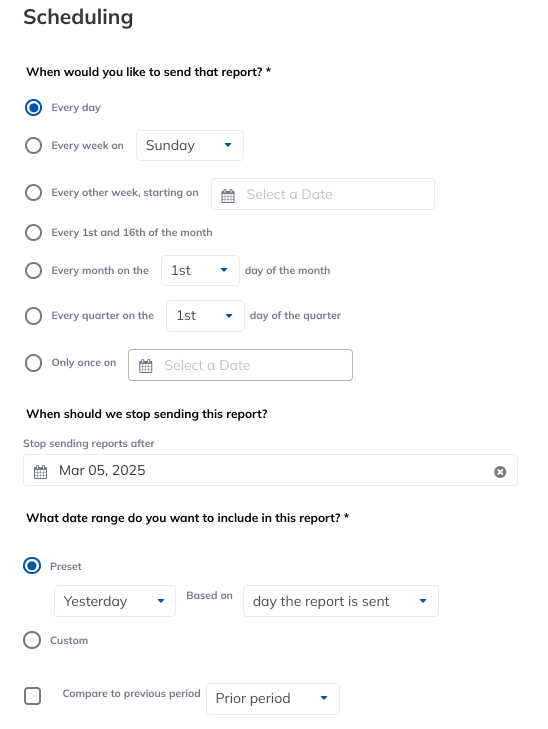Expand the day the report is sent dropdown
Viewport: 548px width, 729px height.
click(x=341, y=601)
